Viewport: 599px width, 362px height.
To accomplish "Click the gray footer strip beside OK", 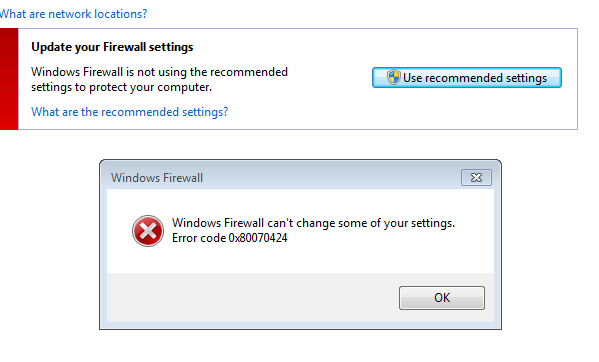I will (252, 297).
